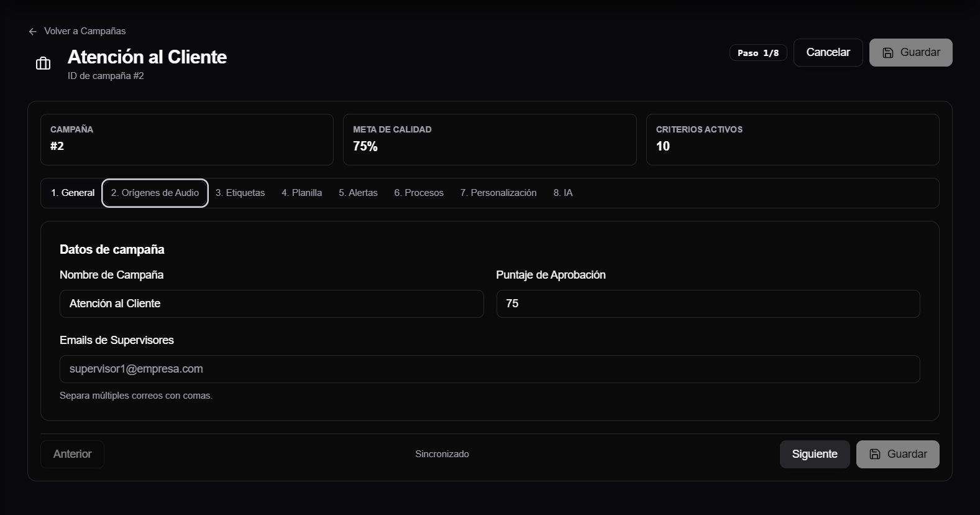Click the top Cancelar button
Viewport: 980px width, 515px height.
click(x=828, y=53)
